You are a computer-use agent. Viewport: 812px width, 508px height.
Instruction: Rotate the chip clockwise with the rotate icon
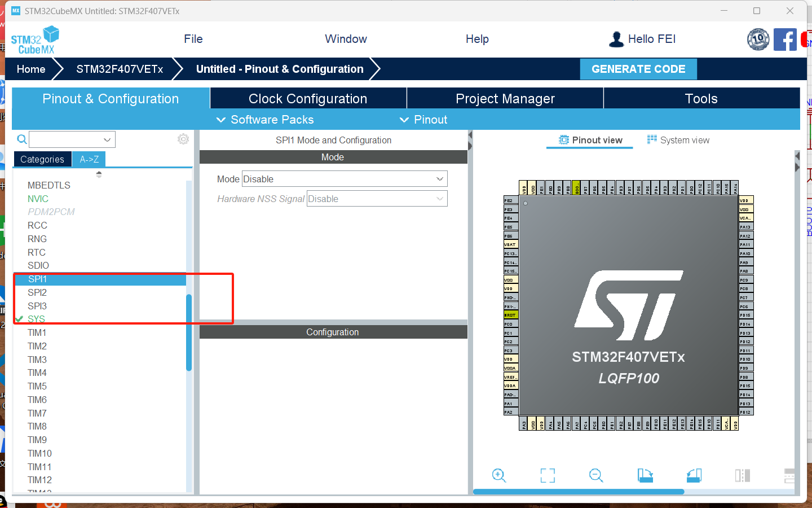tap(645, 475)
